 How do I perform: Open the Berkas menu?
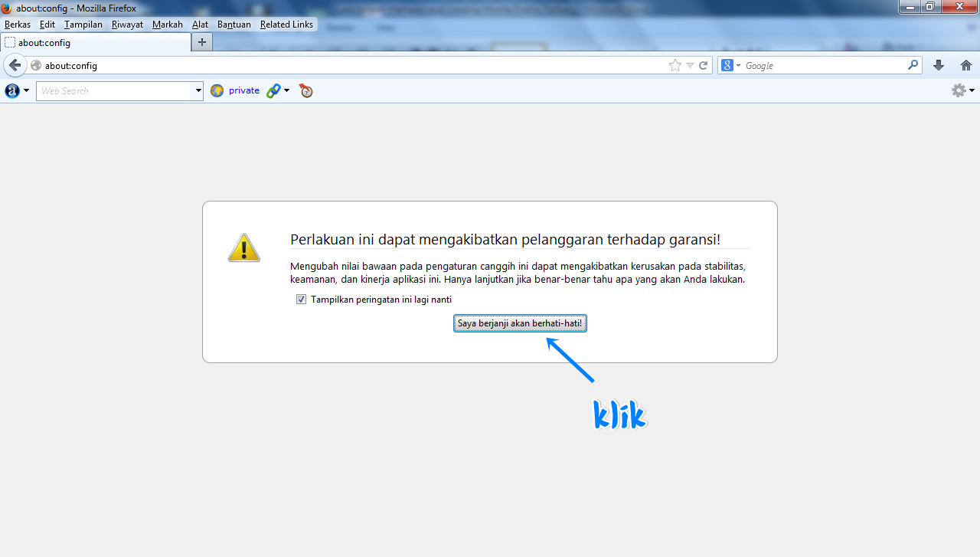18,25
